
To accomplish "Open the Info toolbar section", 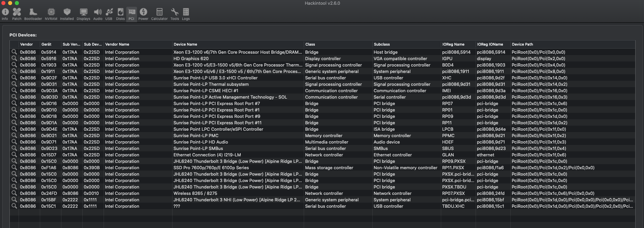I will (5, 14).
